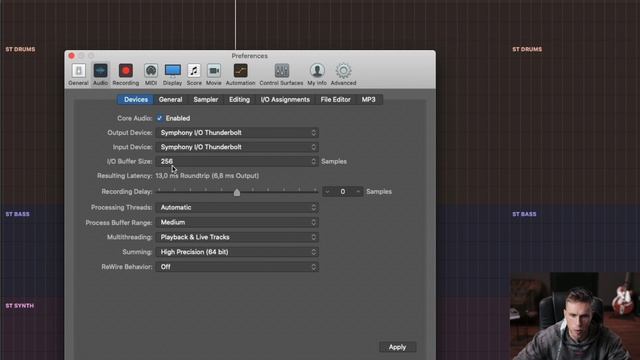The image size is (640, 360).
Task: Open the Automation preferences icon
Action: pos(240,74)
